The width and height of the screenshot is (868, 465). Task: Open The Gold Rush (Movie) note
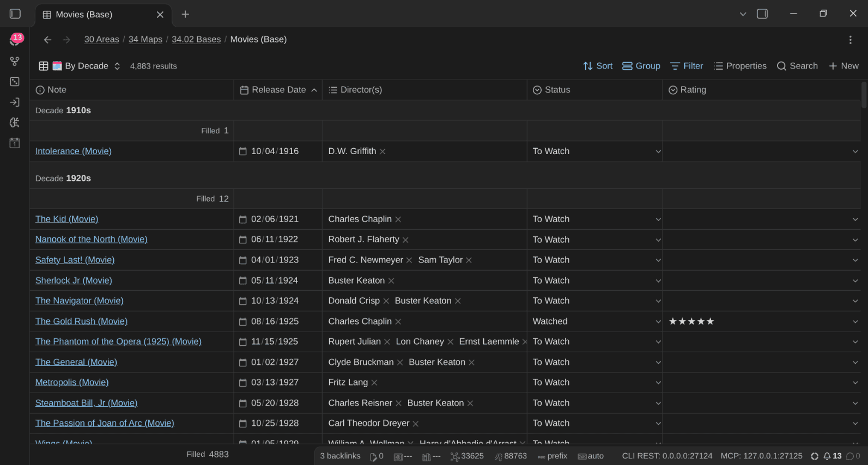[81, 322]
